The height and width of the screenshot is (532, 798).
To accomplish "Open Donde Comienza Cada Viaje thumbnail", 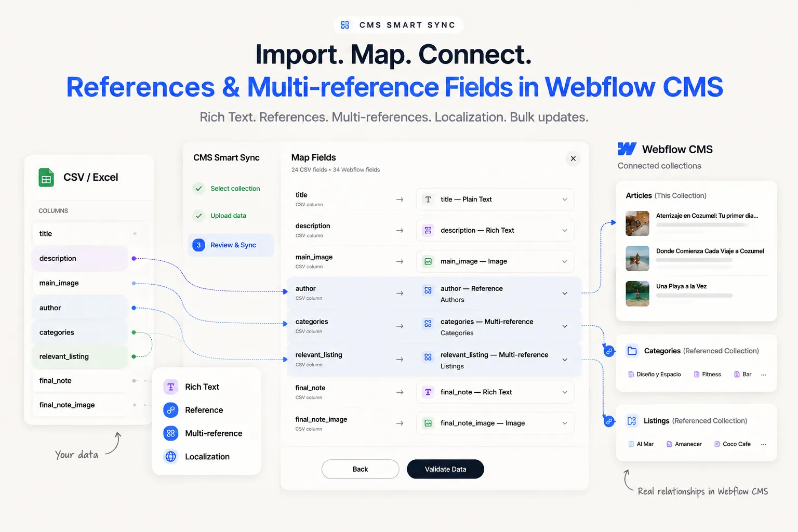I will coord(637,259).
